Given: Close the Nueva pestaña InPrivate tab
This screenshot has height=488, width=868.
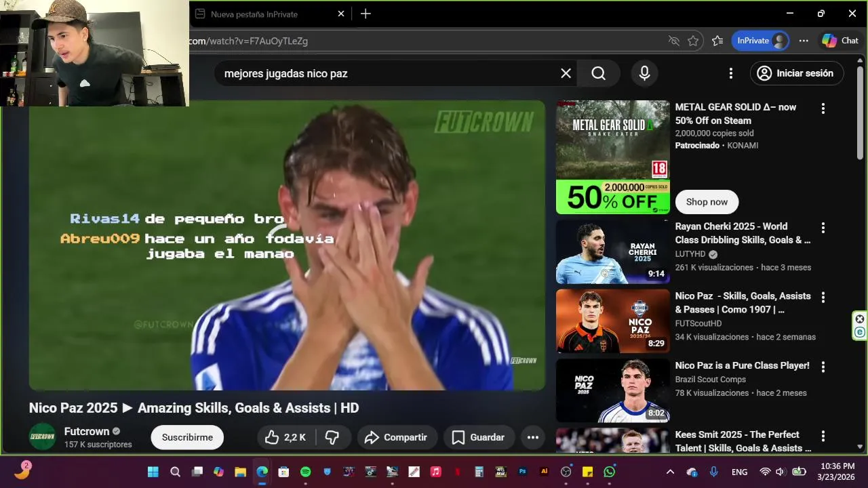Looking at the screenshot, I should coord(341,14).
